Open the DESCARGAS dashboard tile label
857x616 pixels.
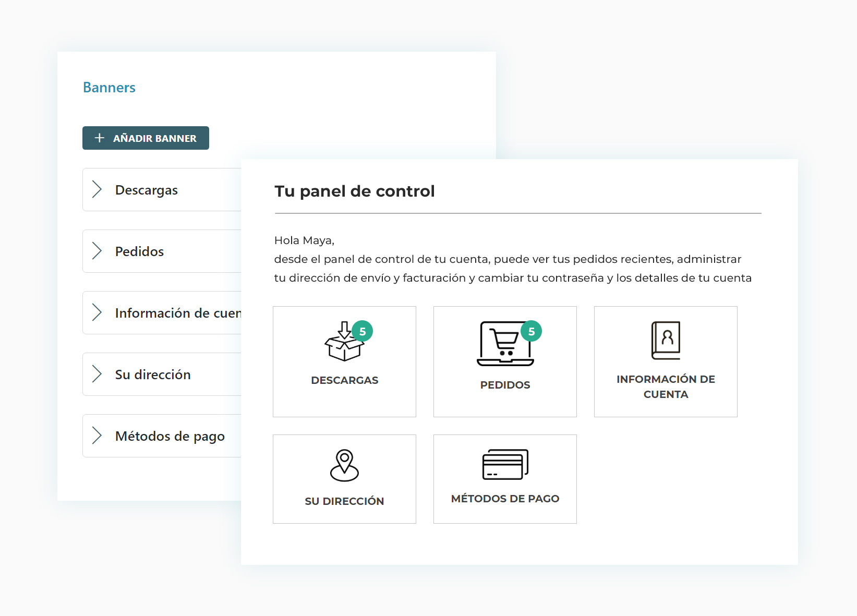(x=344, y=380)
